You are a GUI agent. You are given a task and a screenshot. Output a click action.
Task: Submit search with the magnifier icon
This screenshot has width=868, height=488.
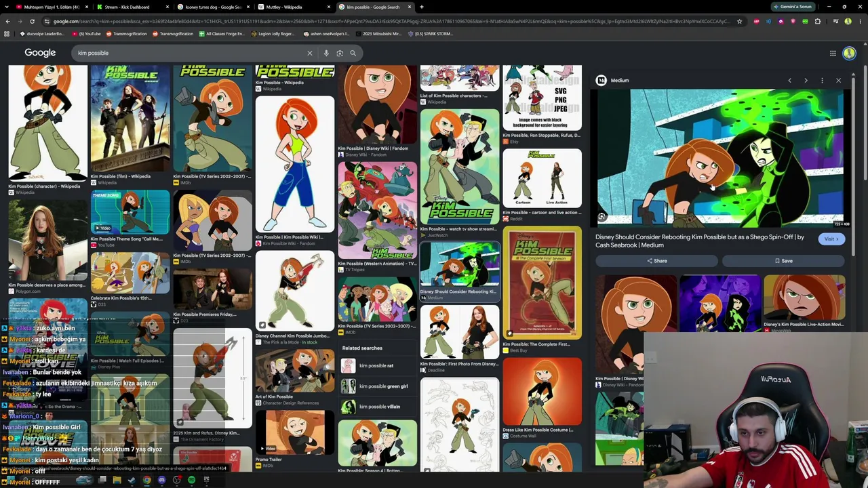353,53
